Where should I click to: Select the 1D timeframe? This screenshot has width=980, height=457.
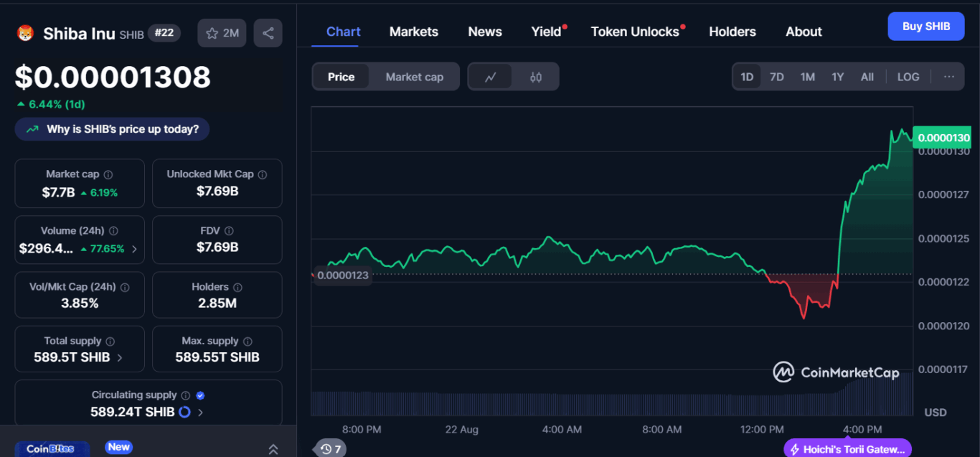point(747,77)
